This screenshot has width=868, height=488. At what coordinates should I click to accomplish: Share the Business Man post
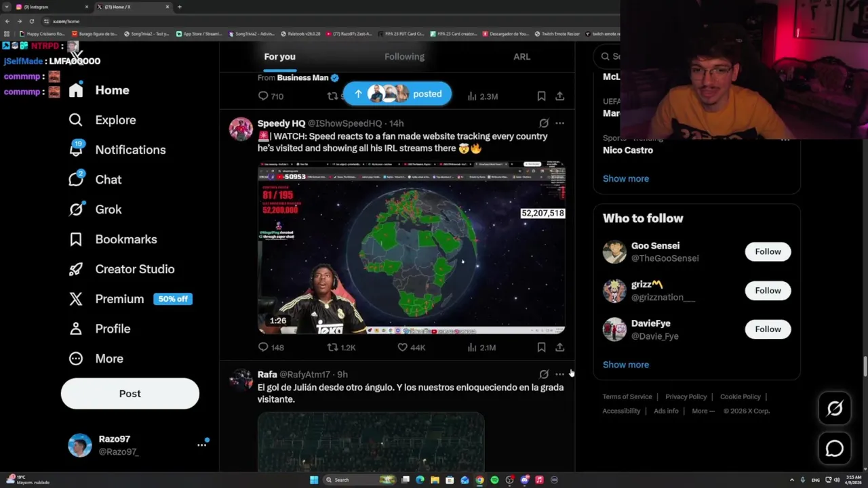click(559, 96)
